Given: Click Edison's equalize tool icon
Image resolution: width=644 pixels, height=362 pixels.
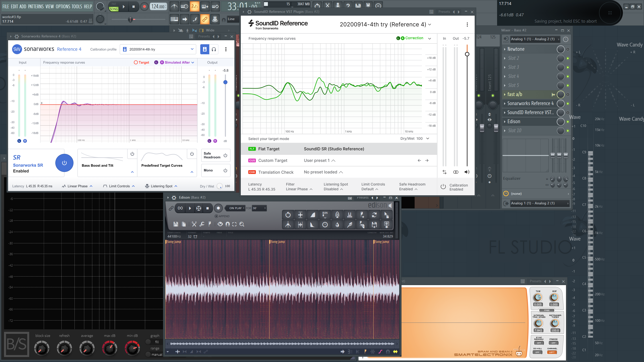Looking at the screenshot, I should [x=350, y=215].
